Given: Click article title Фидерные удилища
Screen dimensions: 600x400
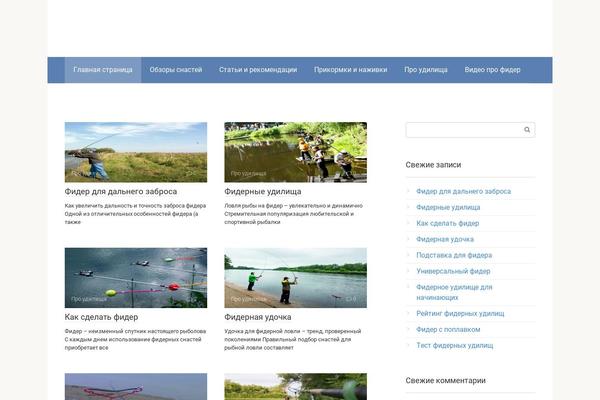Looking at the screenshot, I should click(x=262, y=191).
